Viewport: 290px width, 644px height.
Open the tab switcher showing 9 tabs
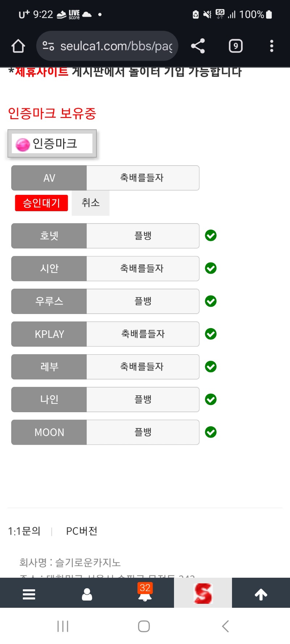tap(236, 46)
